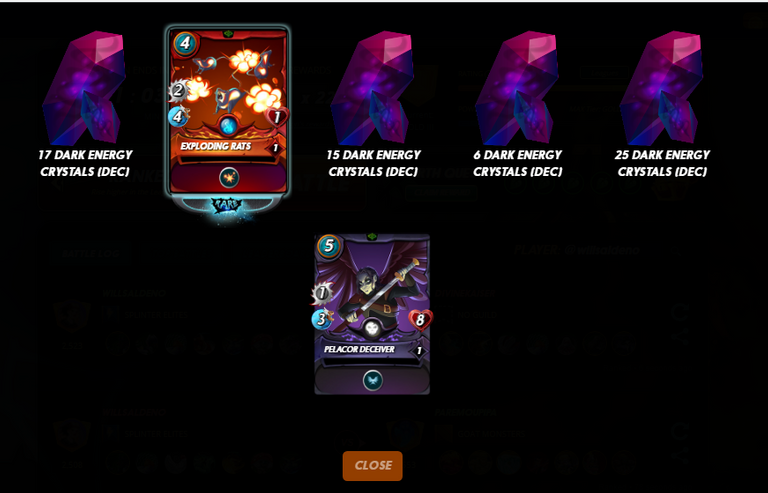Image resolution: width=768 pixels, height=493 pixels.
Task: Click Exploding Rats blast ability icon
Action: coord(229,178)
